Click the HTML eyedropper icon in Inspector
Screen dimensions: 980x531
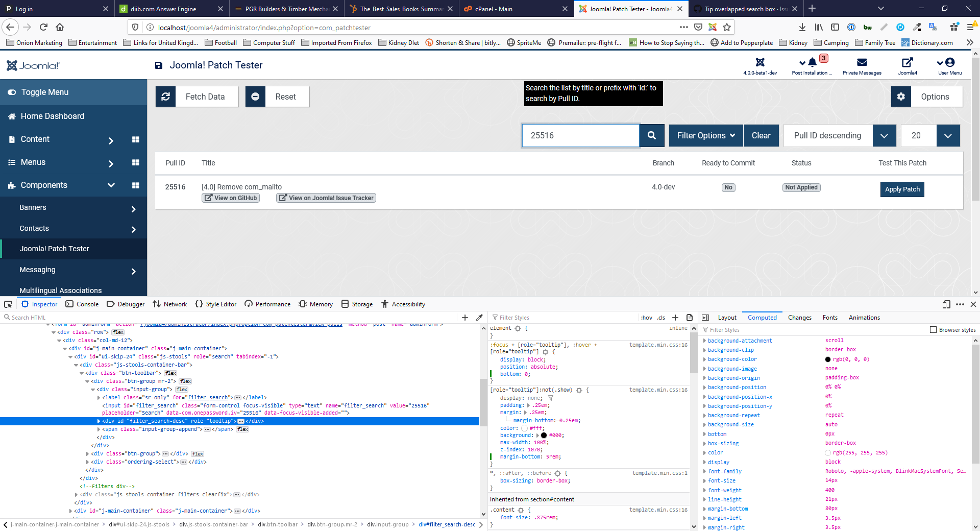pos(479,318)
